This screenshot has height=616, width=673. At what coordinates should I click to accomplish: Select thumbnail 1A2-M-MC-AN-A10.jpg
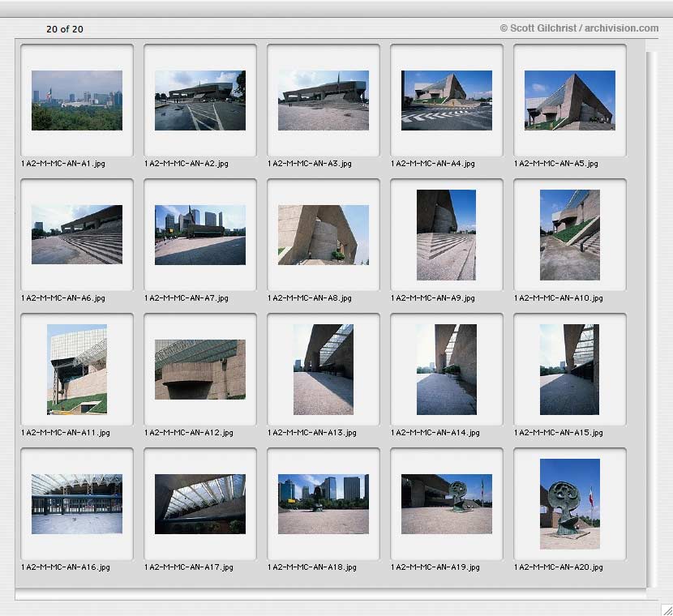point(569,234)
